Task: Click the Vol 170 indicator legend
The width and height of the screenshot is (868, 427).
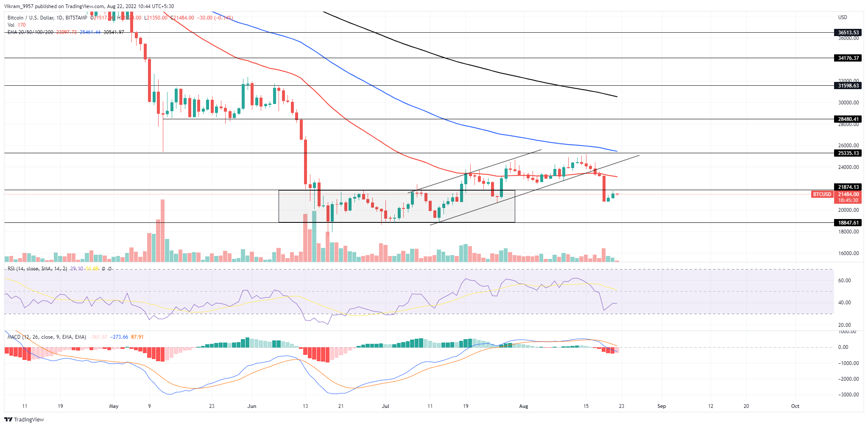Action: (17, 25)
